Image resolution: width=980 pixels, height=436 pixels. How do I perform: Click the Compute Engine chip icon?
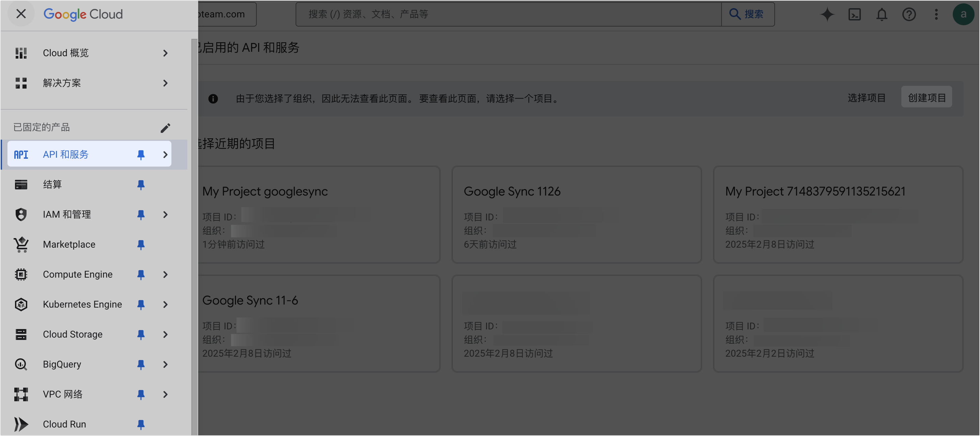pos(21,275)
